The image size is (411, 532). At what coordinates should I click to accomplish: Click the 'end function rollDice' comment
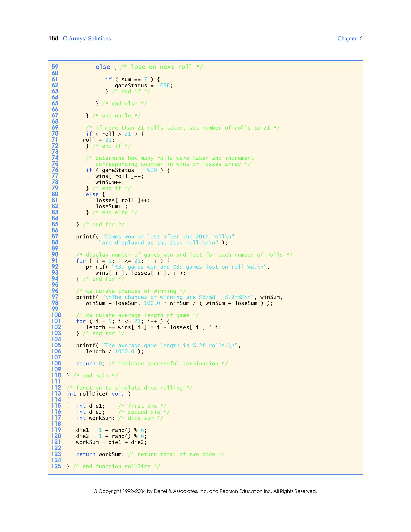coord(116,466)
